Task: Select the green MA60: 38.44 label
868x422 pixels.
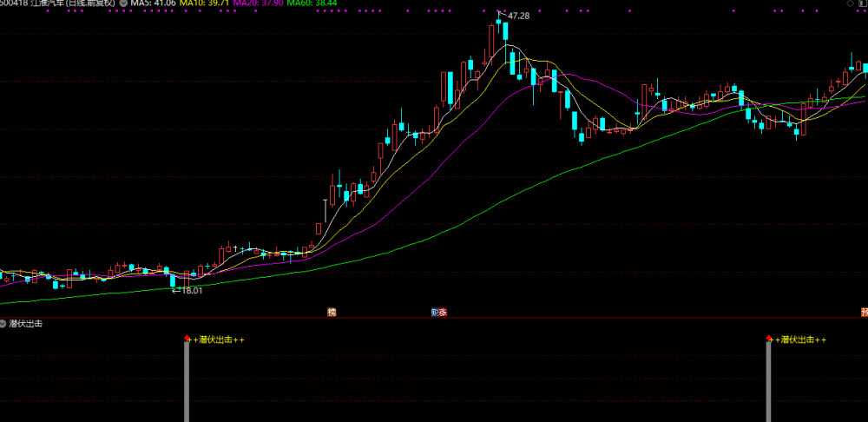Action: [x=312, y=3]
